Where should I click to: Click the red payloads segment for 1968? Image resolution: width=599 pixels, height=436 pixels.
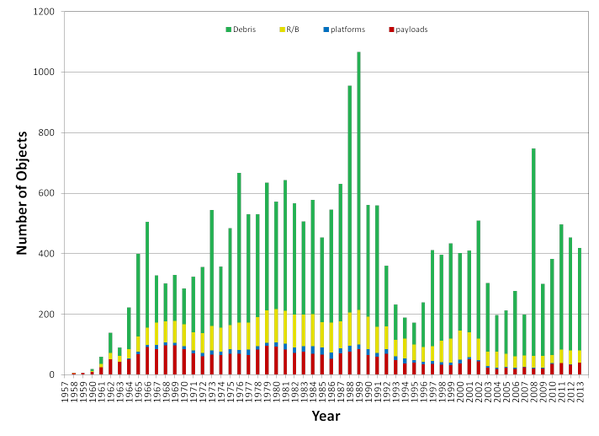(165, 360)
